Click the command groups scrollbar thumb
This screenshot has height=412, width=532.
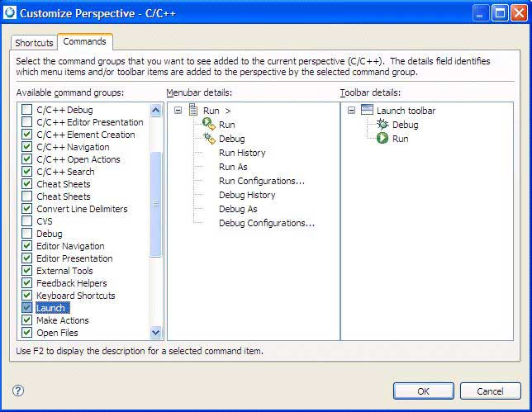click(156, 203)
